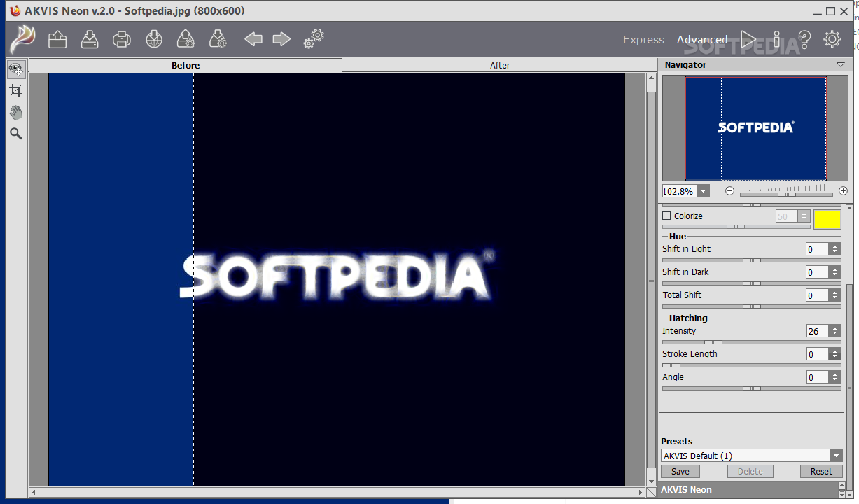Click the Intensity value field 26
The image size is (859, 504).
(x=818, y=331)
